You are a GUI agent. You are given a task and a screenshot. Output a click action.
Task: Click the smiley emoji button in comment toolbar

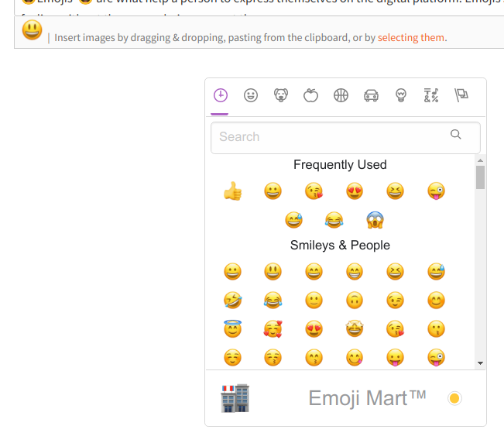point(32,30)
